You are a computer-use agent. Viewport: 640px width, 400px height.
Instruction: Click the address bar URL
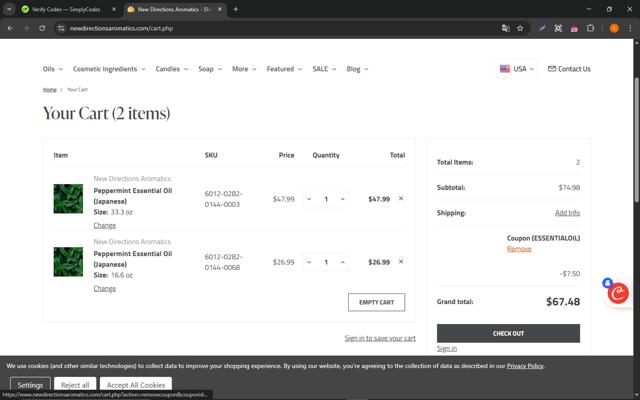(121, 28)
